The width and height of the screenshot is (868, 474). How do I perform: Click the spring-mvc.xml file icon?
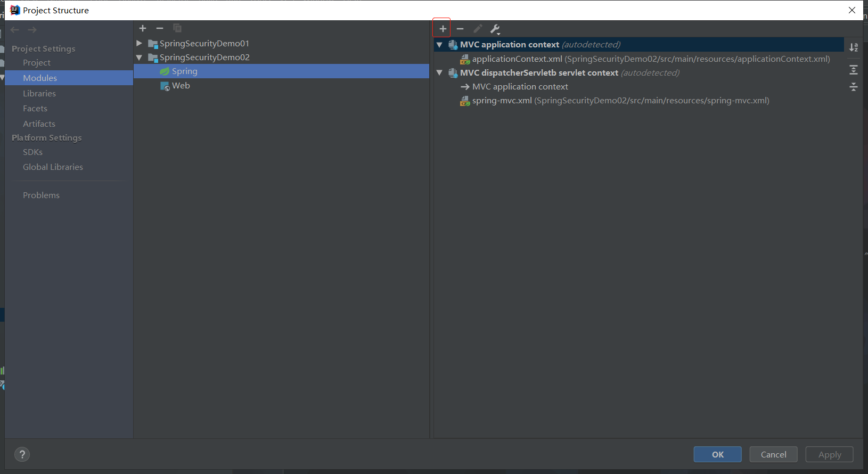pyautogui.click(x=465, y=101)
